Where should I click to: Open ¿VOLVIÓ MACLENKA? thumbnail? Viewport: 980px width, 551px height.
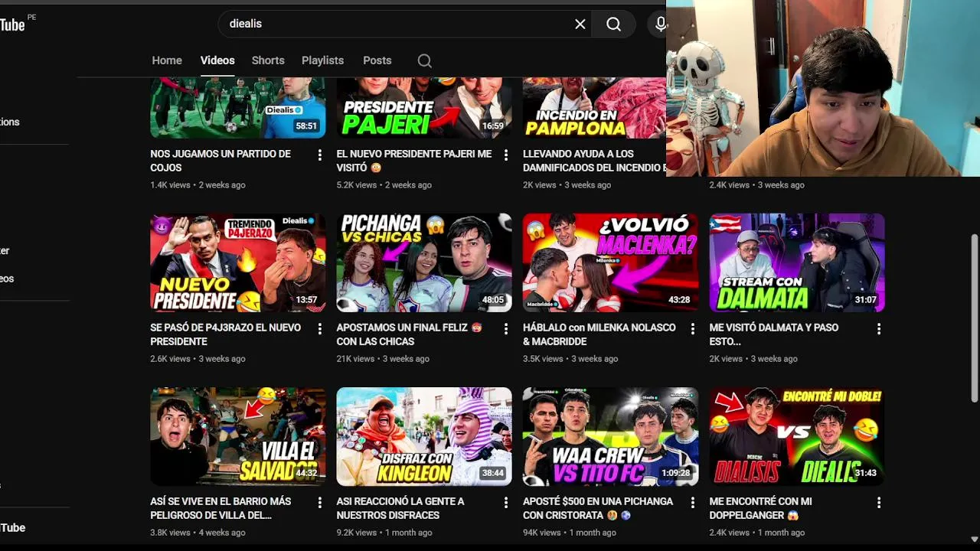tap(610, 262)
